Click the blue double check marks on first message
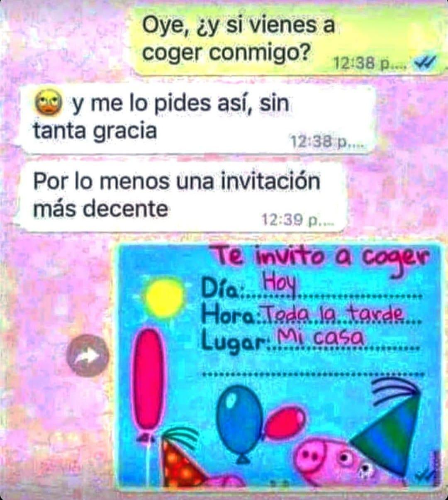Viewport: 448px width, 500px height. [424, 63]
